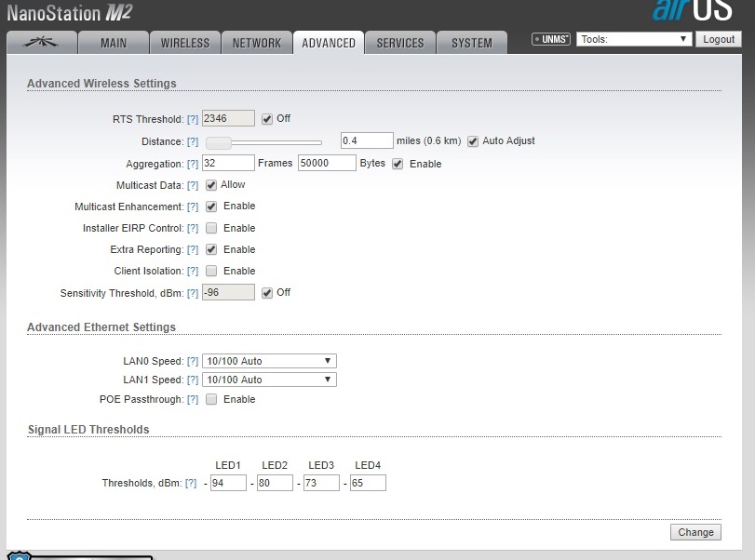Image resolution: width=755 pixels, height=560 pixels.
Task: Toggle Aggregation Enable checkbox
Action: click(398, 164)
